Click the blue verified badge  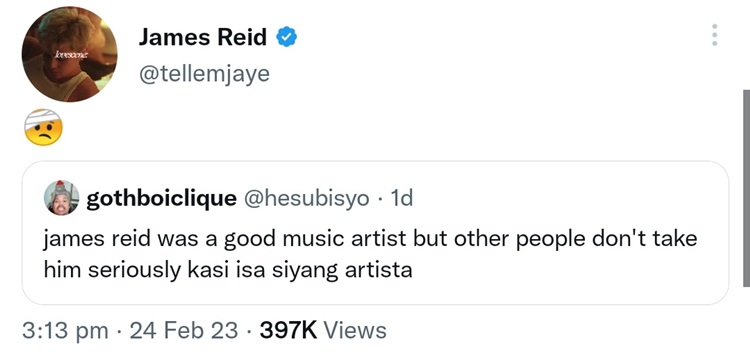pos(287,37)
